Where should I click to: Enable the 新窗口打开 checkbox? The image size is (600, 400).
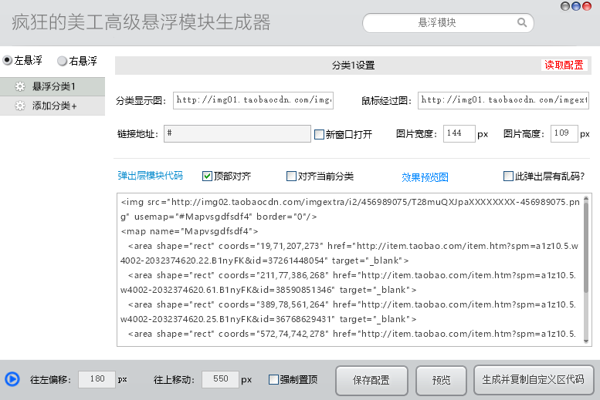click(319, 134)
